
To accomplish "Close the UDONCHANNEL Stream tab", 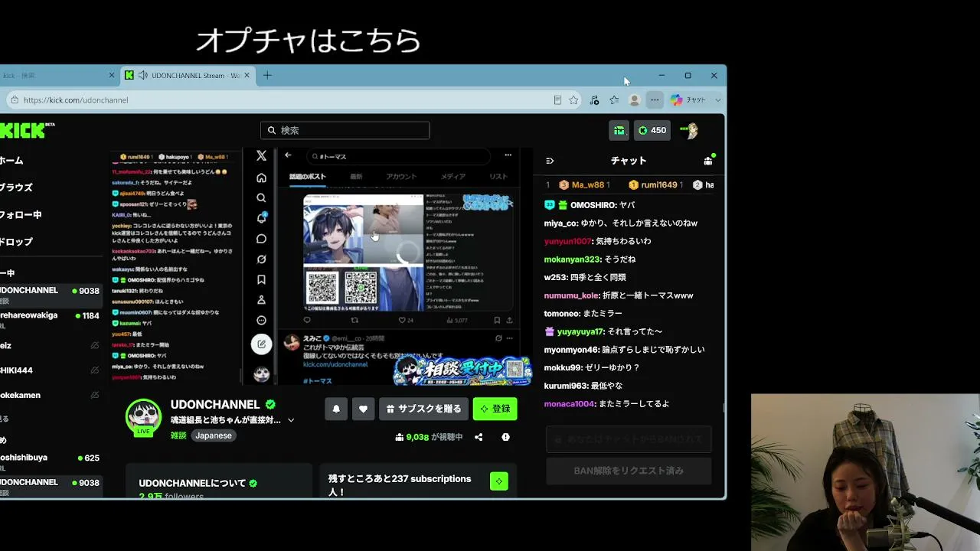I will click(247, 75).
